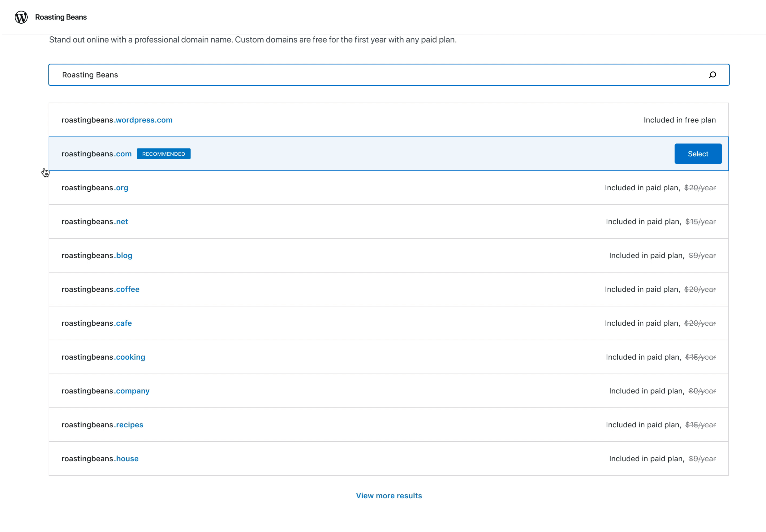The image size is (766, 532).
Task: Pick the roastingbeans.cafe domain row
Action: click(x=97, y=323)
